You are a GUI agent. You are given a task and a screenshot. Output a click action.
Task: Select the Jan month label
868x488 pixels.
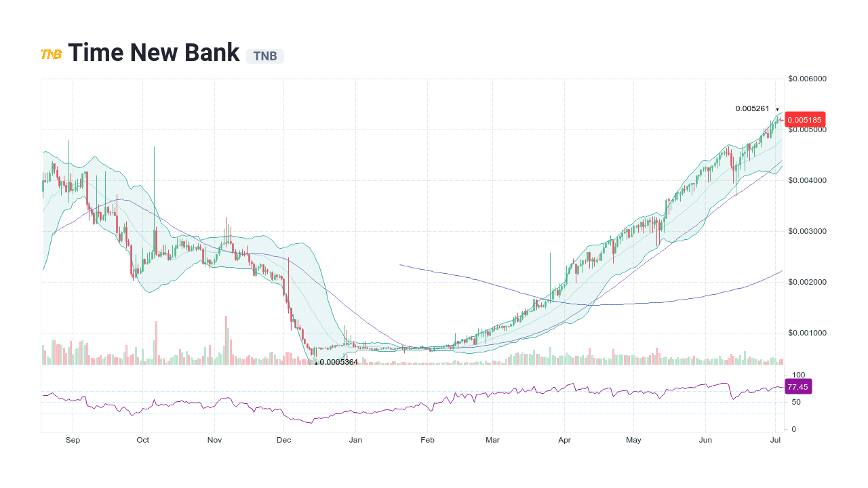(x=355, y=440)
